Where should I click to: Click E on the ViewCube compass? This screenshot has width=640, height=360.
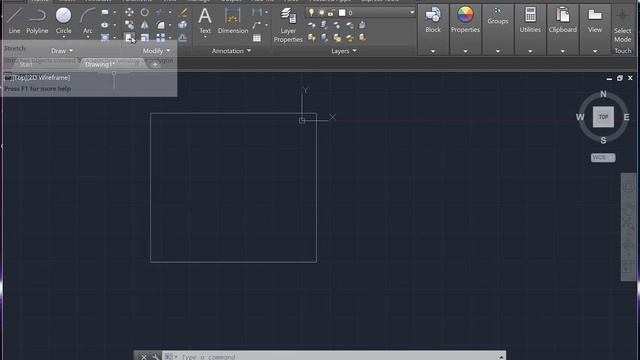pos(626,117)
